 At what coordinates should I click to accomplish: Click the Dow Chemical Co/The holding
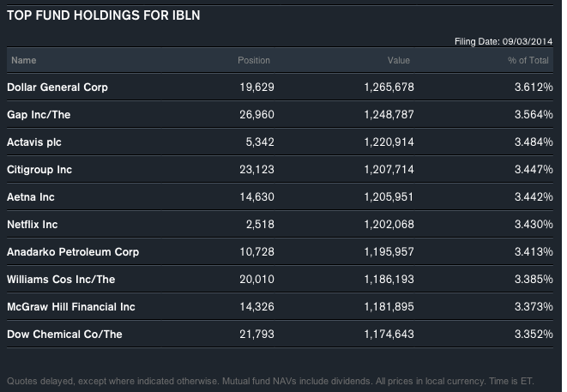pyautogui.click(x=64, y=335)
